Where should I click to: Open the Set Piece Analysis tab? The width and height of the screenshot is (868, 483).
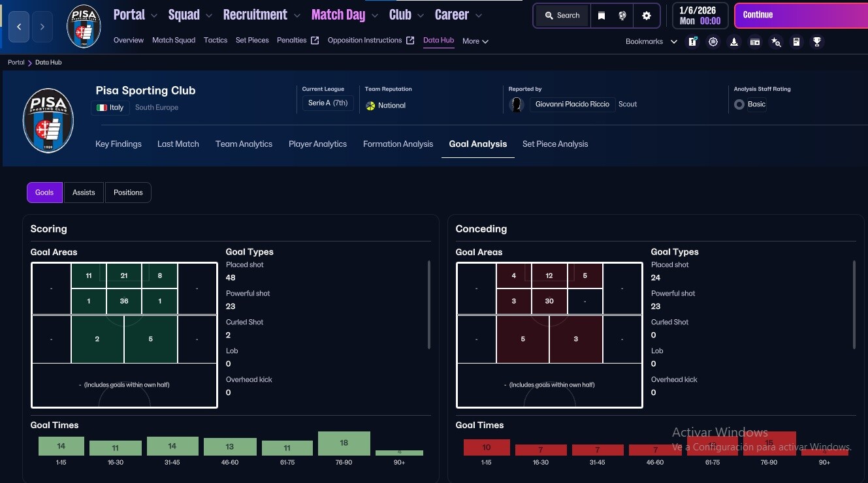555,144
